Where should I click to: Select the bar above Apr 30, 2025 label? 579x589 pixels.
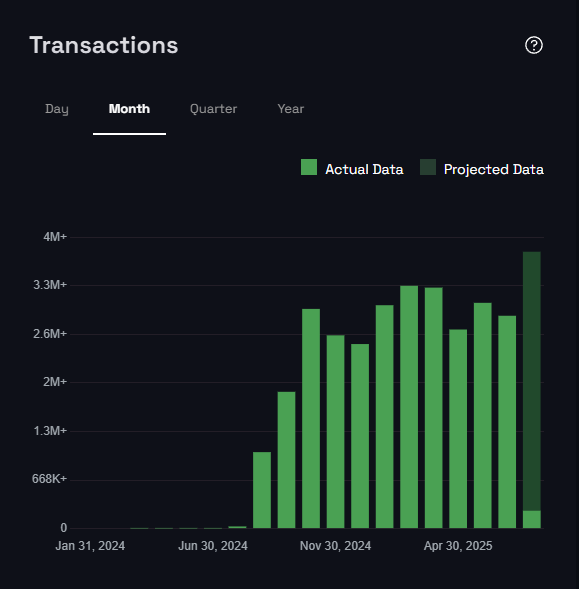(x=458, y=429)
